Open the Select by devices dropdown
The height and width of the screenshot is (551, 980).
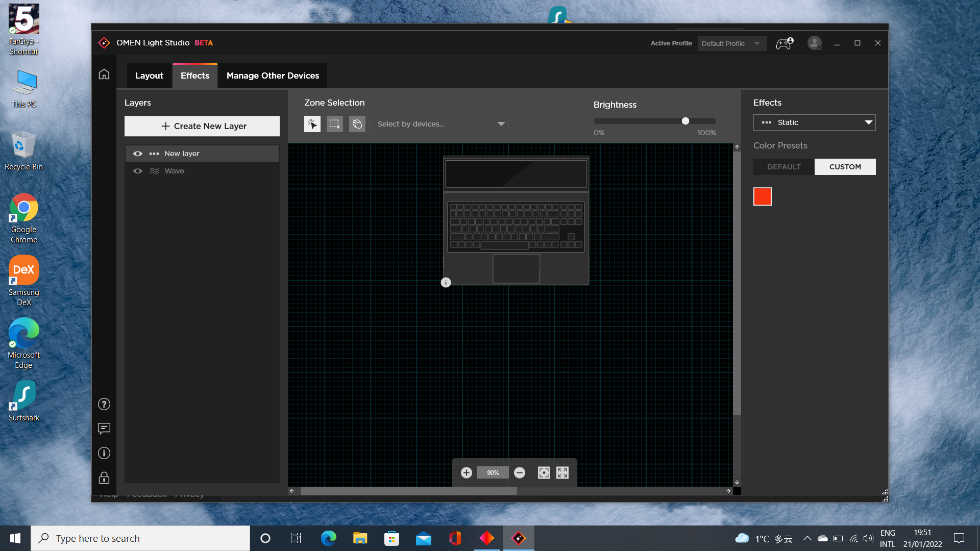(439, 123)
